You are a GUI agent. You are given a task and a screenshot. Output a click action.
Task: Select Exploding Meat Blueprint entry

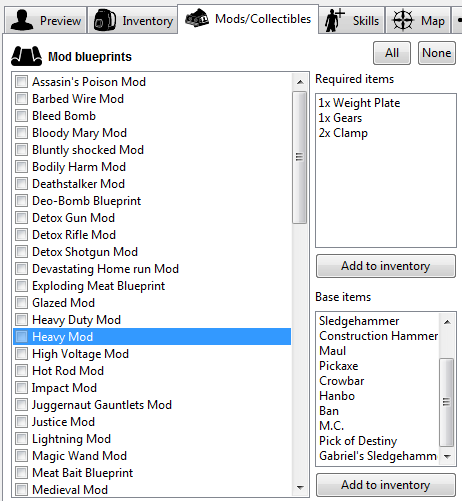(x=152, y=286)
